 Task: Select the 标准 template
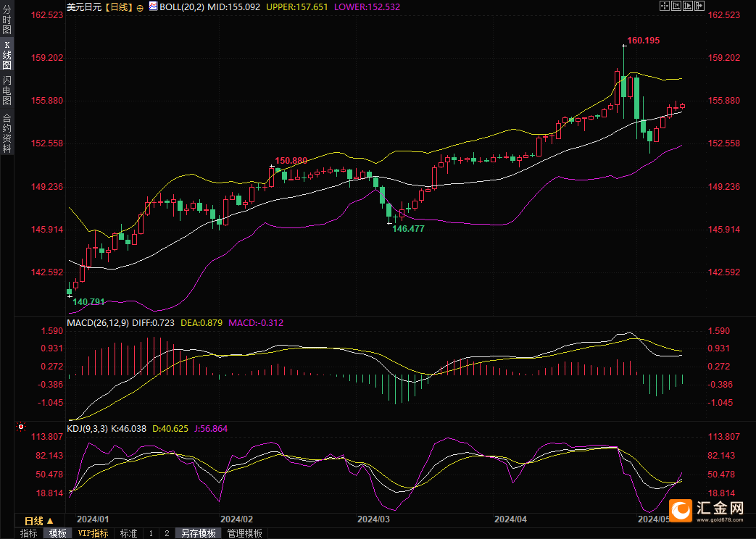(129, 533)
